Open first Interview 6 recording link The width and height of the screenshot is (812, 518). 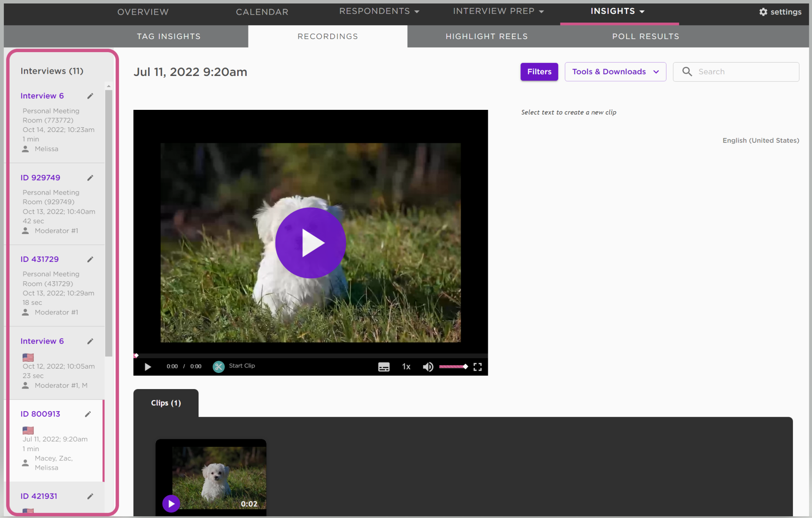(42, 96)
